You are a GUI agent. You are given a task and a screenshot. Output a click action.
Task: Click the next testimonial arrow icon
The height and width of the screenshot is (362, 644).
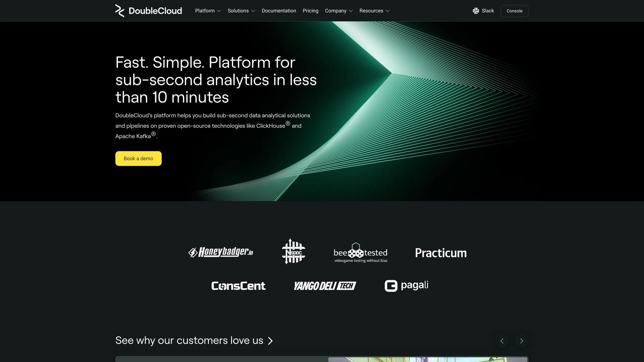pyautogui.click(x=522, y=341)
